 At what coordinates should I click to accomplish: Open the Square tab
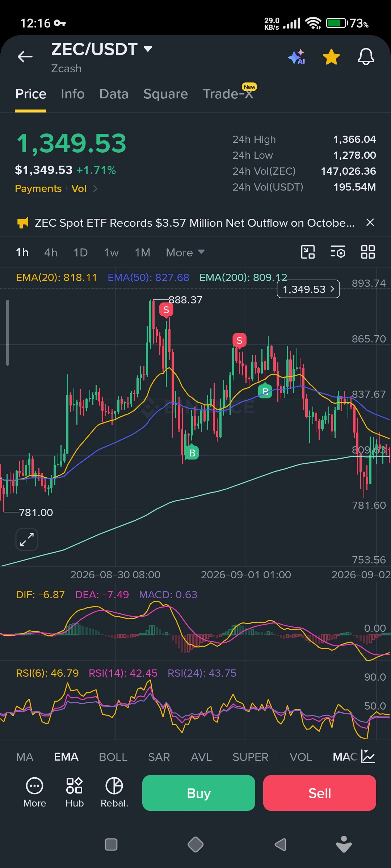[165, 94]
